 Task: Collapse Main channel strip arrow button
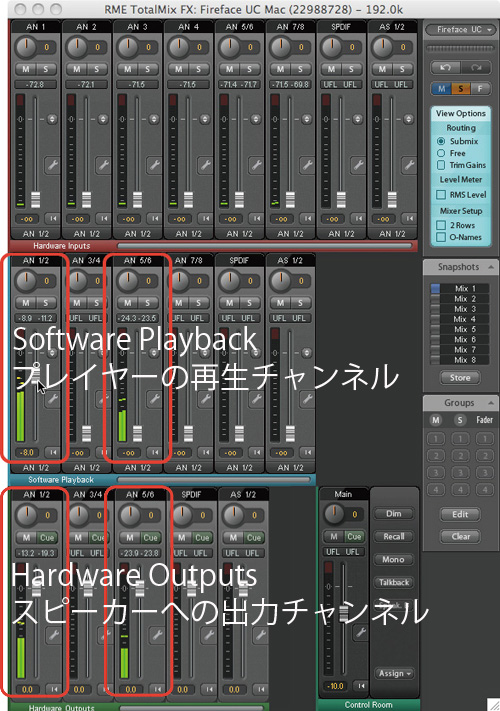(x=361, y=686)
